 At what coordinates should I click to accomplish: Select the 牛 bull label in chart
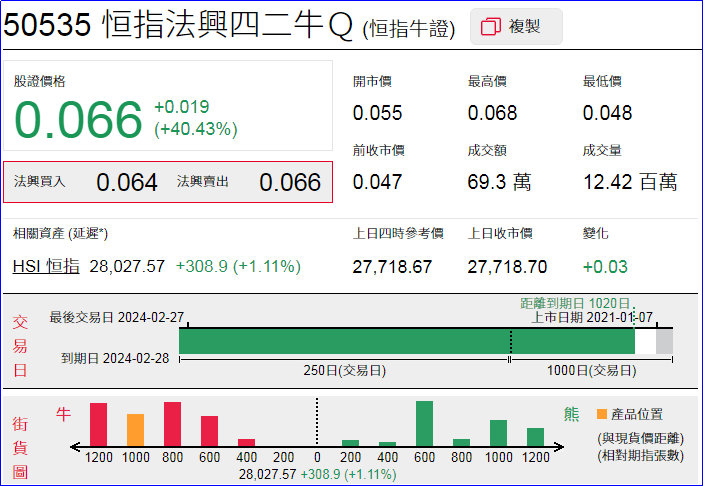click(63, 414)
